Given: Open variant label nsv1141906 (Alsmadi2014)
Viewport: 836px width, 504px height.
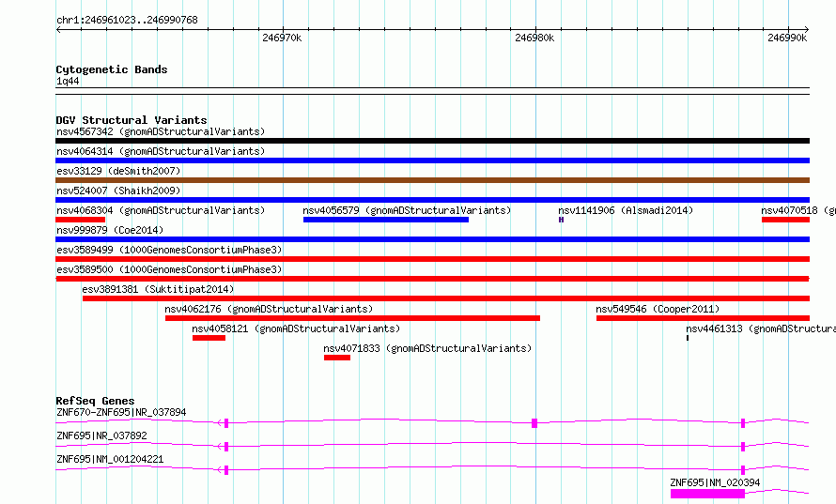Looking at the screenshot, I should point(626,210).
